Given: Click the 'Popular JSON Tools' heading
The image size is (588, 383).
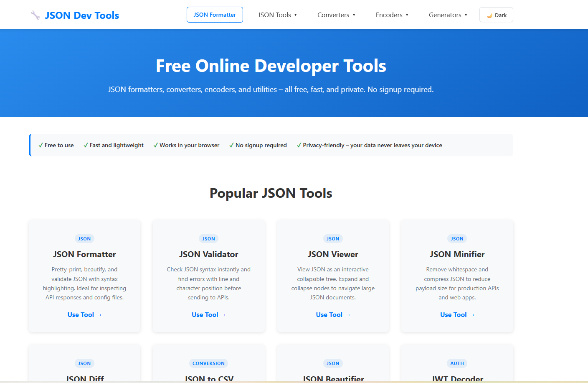Looking at the screenshot, I should 271,193.
